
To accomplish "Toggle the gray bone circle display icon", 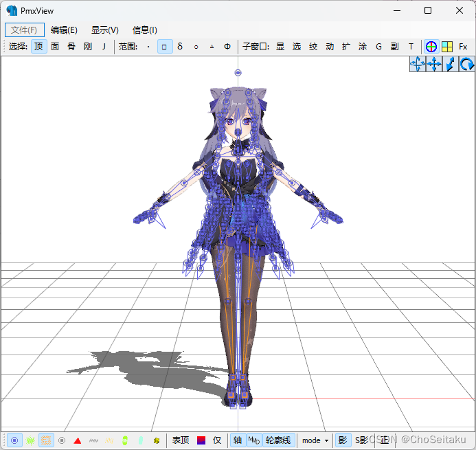I will pos(62,440).
